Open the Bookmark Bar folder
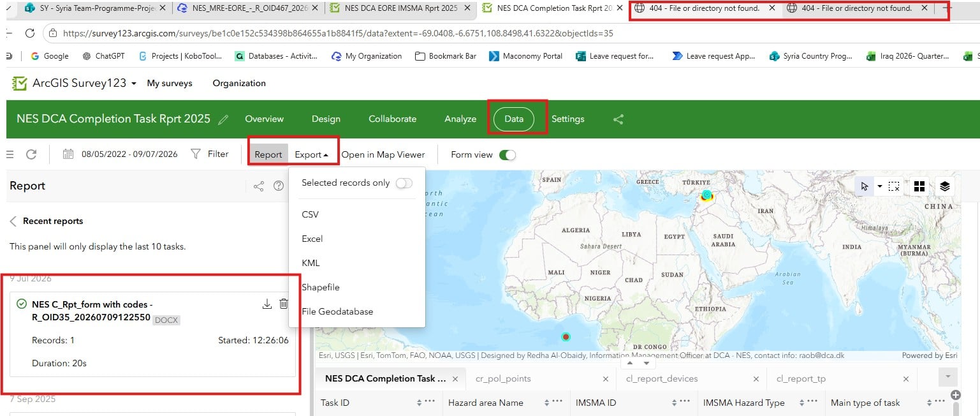980x416 pixels. pos(446,56)
